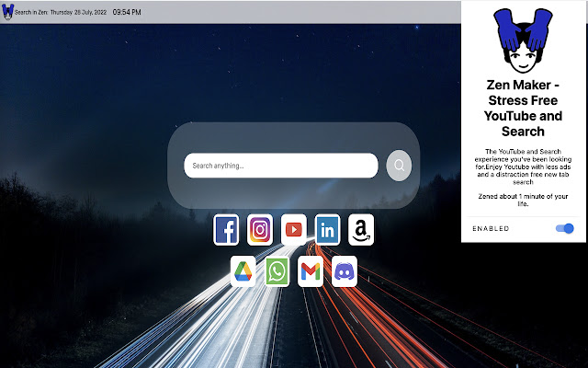Focus the 'Search anything...' input field
This screenshot has width=588, height=368.
click(x=281, y=166)
